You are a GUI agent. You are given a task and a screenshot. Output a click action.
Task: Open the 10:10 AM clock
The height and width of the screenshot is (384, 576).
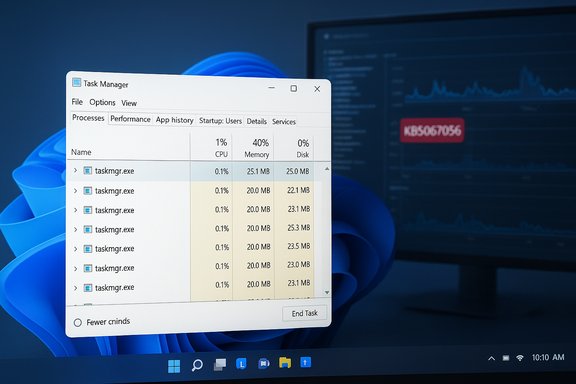coord(548,357)
